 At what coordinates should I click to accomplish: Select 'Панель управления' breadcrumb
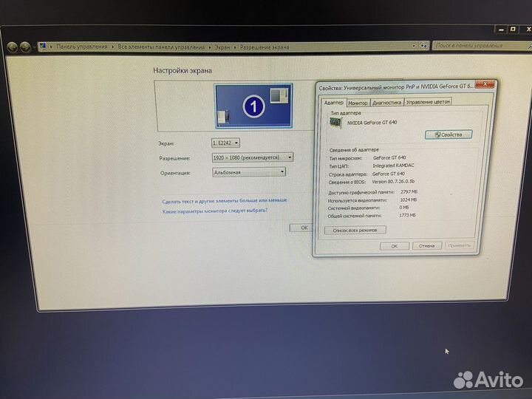(x=81, y=47)
